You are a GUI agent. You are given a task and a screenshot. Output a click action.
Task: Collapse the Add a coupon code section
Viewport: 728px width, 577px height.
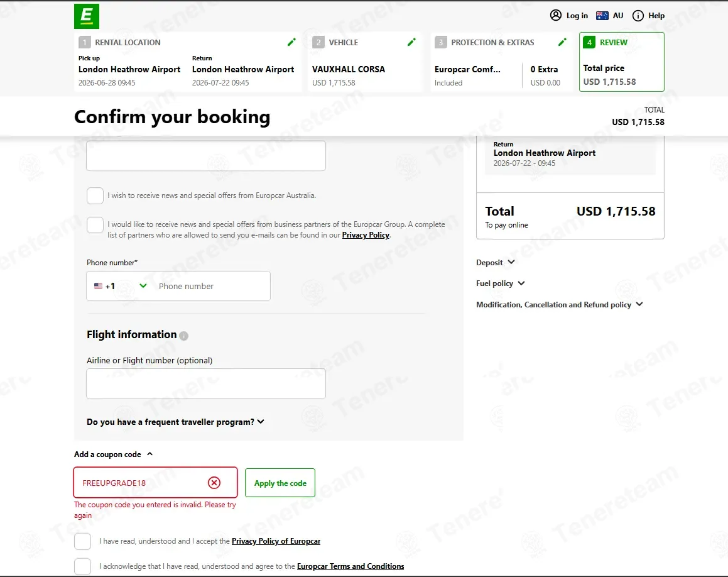pos(114,454)
